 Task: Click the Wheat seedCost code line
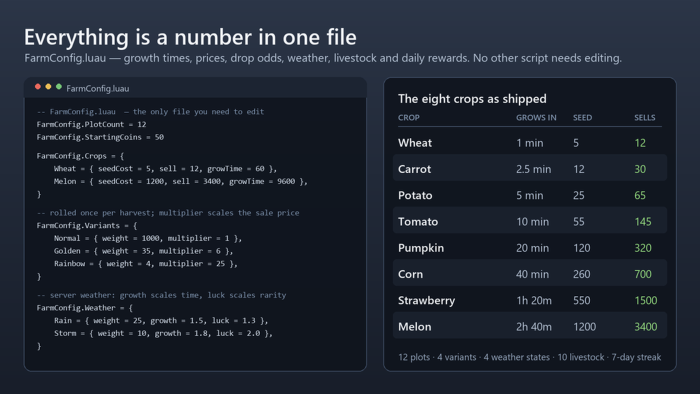[x=165, y=169]
